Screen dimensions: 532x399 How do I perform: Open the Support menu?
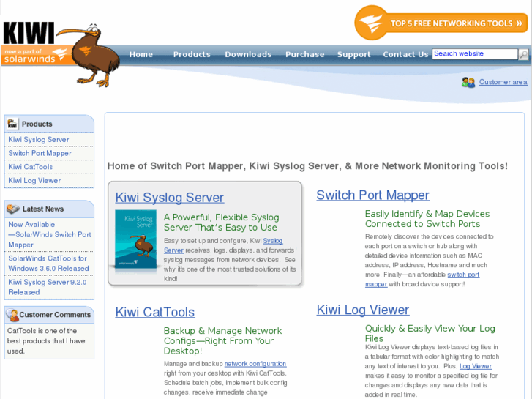[354, 54]
